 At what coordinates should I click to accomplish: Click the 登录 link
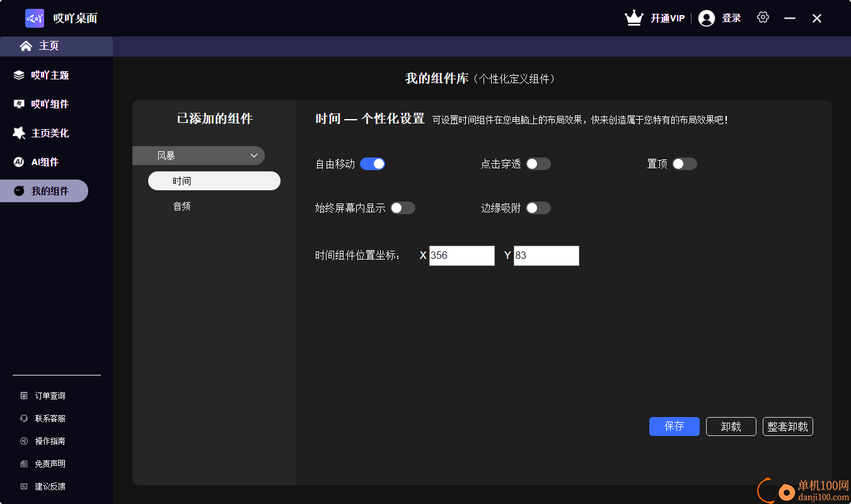[731, 18]
